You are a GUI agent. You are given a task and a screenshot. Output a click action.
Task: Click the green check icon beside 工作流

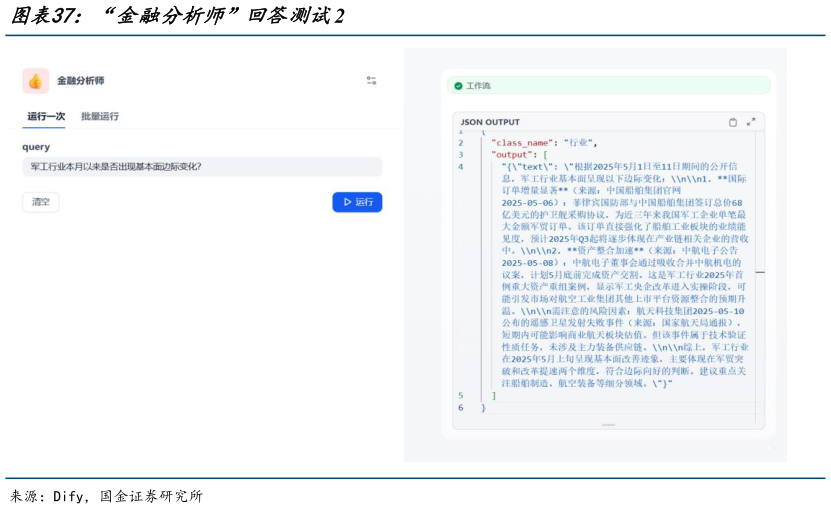(458, 86)
